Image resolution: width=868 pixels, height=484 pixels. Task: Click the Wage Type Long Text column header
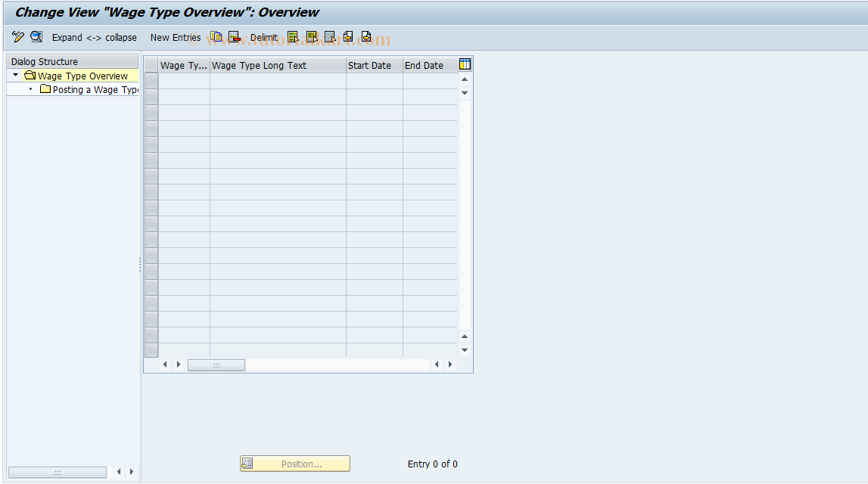tap(278, 65)
